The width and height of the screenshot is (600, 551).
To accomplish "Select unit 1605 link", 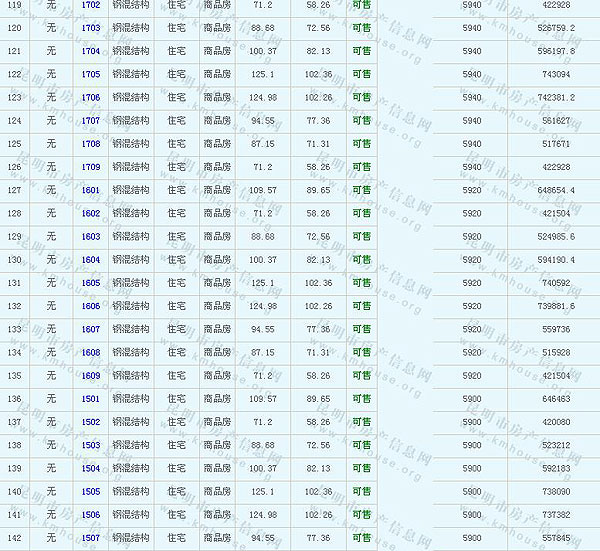I will (x=91, y=283).
